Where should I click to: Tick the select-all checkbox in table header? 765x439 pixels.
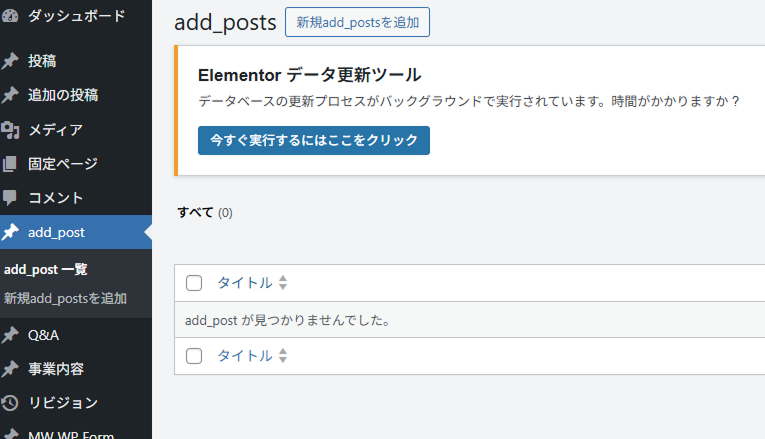click(x=194, y=283)
